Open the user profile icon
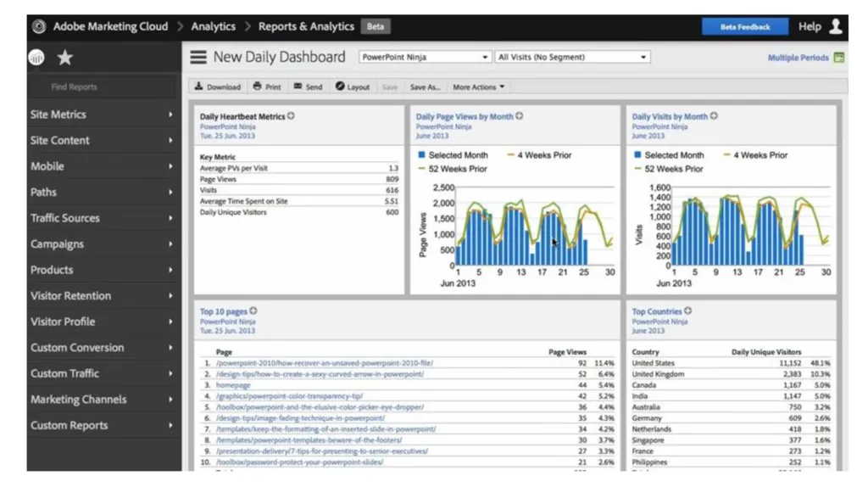Image resolution: width=868 pixels, height=487 pixels. (x=835, y=26)
